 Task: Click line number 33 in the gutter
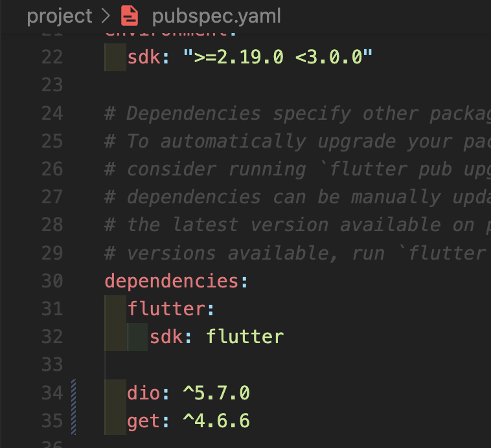pos(52,365)
